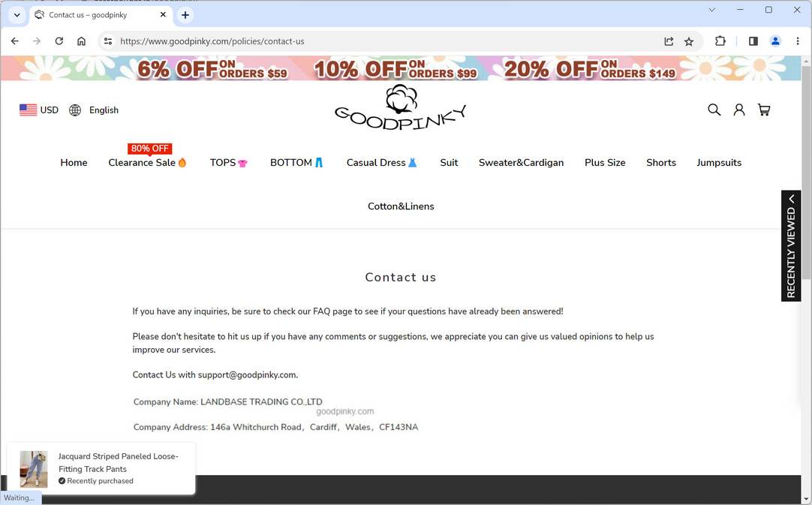Reload the page with refresh icon
This screenshot has width=812, height=505.
pyautogui.click(x=59, y=41)
